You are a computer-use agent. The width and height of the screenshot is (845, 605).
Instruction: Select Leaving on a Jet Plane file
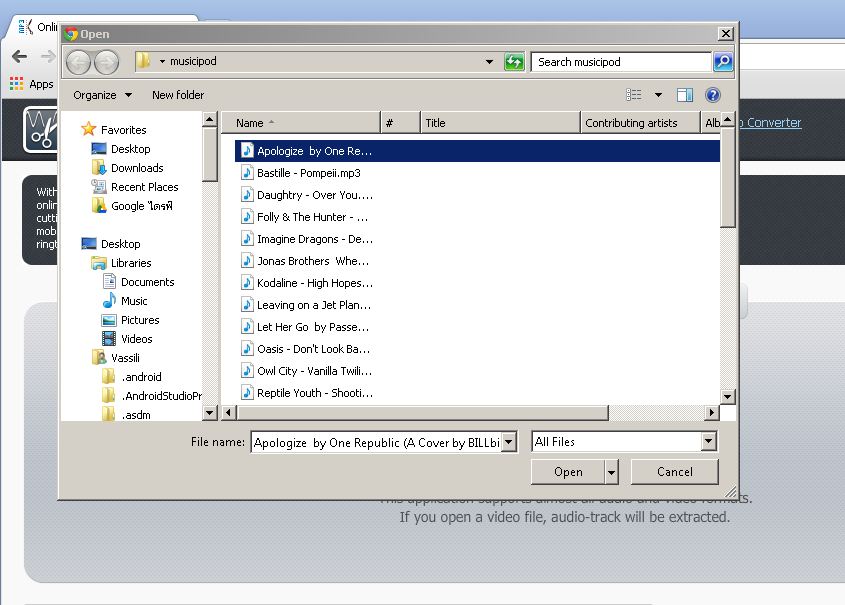pyautogui.click(x=307, y=305)
